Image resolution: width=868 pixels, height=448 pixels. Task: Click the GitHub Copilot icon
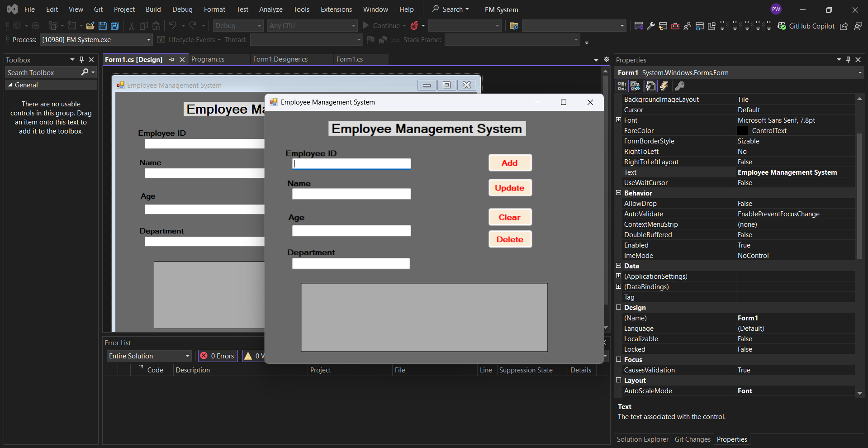point(782,26)
